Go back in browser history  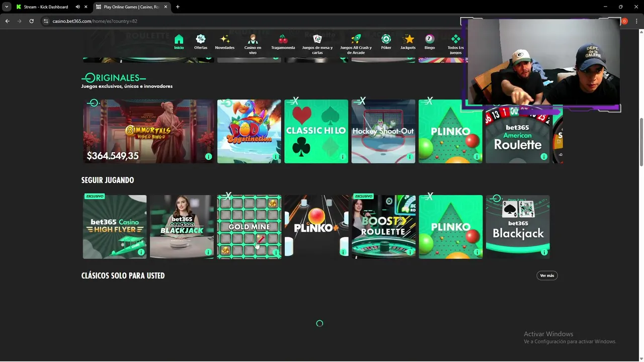click(7, 21)
